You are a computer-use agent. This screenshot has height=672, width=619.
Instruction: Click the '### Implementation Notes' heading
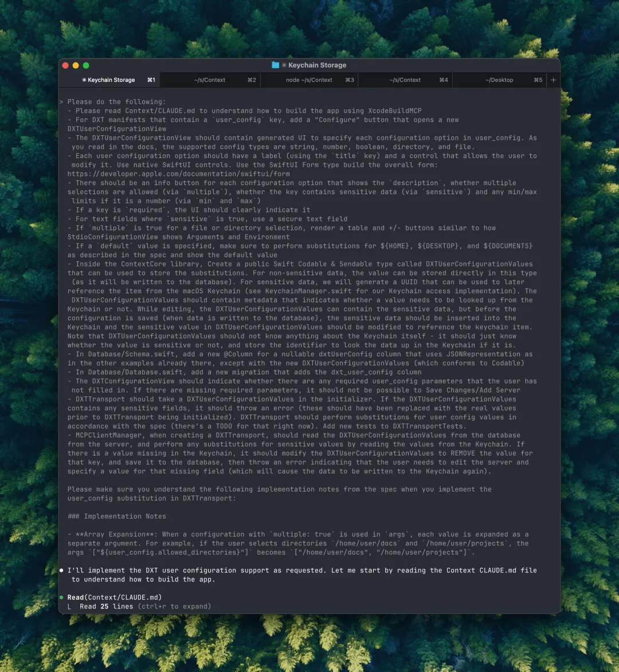116,516
